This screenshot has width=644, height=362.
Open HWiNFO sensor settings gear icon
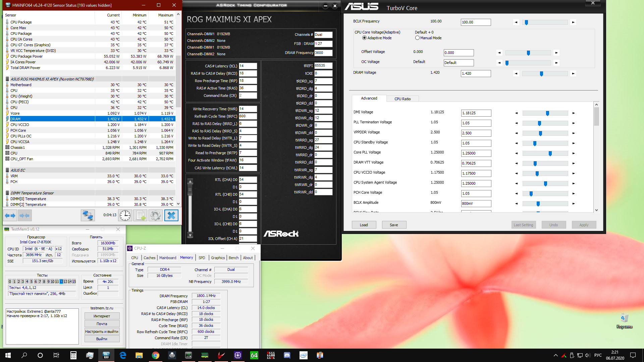(155, 216)
